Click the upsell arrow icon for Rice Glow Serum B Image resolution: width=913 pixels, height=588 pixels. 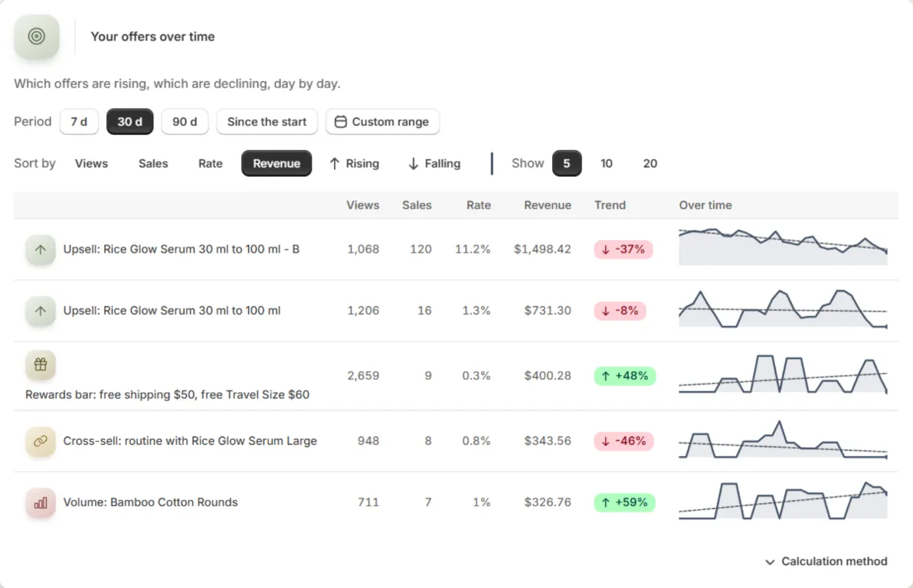coord(40,250)
